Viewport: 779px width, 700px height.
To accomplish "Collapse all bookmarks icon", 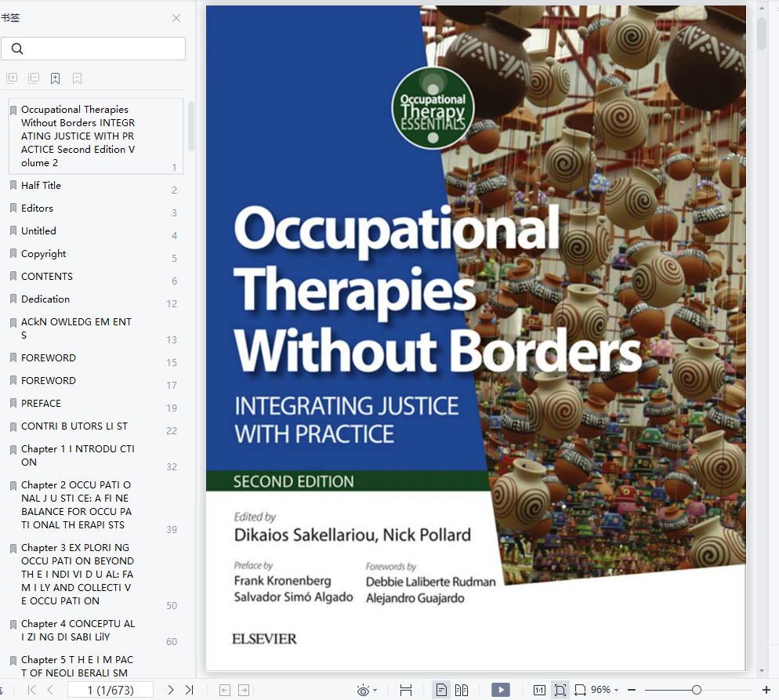I will coord(33,78).
